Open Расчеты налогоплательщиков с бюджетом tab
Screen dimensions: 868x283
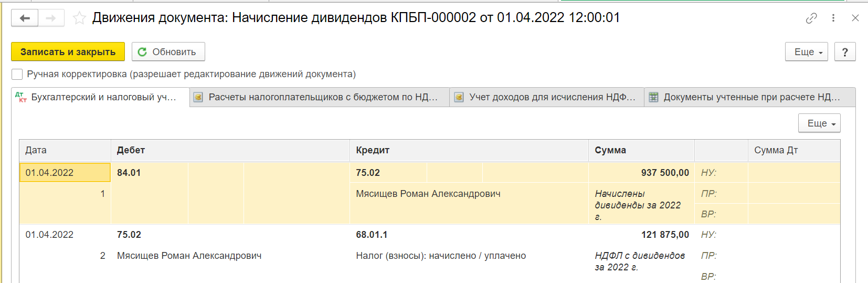click(319, 97)
